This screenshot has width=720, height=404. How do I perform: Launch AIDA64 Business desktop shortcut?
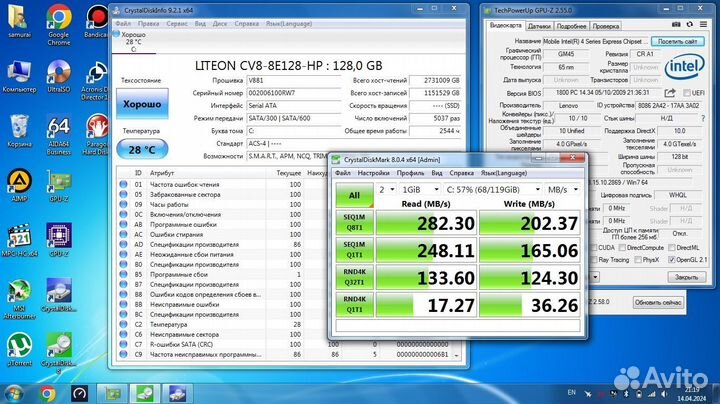59,135
